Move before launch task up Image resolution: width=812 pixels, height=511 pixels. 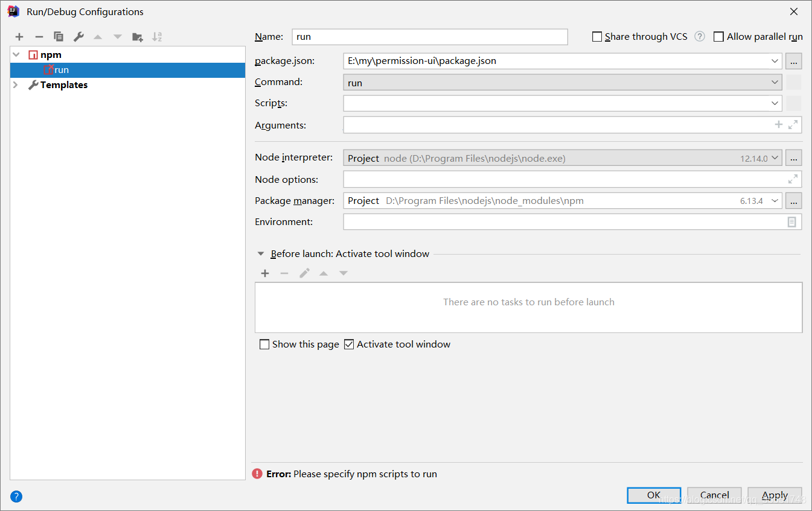(324, 273)
